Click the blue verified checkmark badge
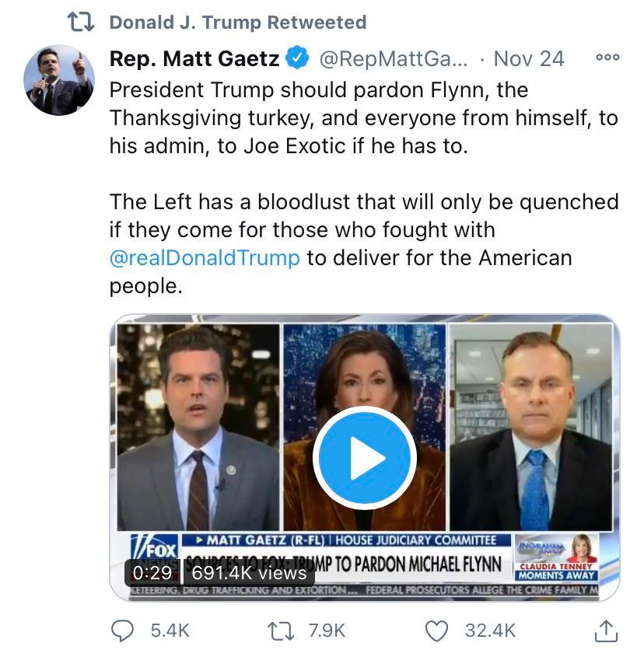This screenshot has height=657, width=644. coord(298,58)
